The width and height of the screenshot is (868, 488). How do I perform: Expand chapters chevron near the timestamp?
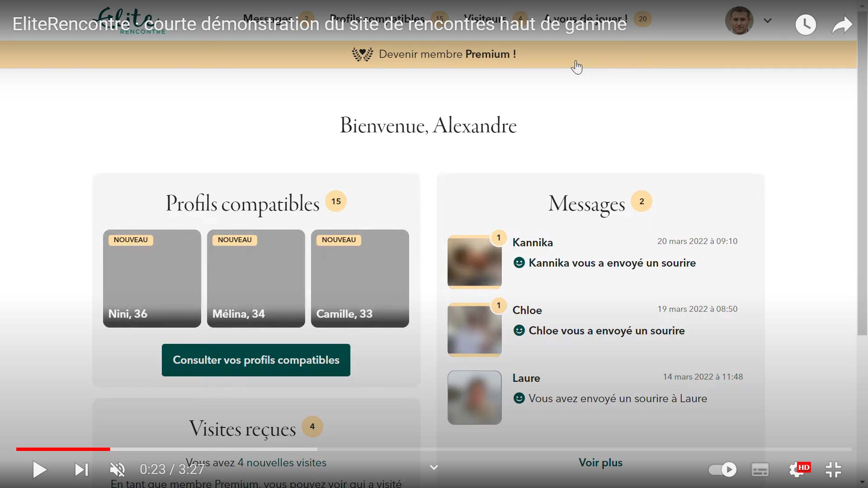click(434, 467)
